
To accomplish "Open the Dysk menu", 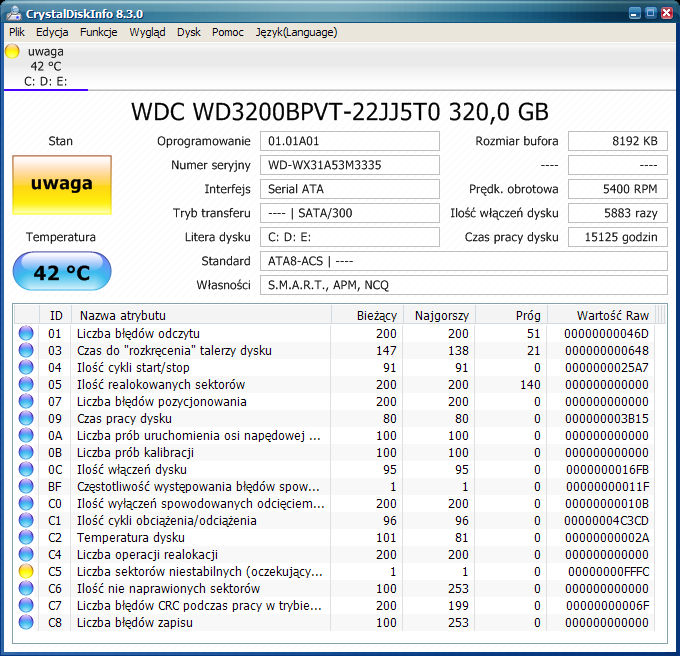I will click(189, 33).
